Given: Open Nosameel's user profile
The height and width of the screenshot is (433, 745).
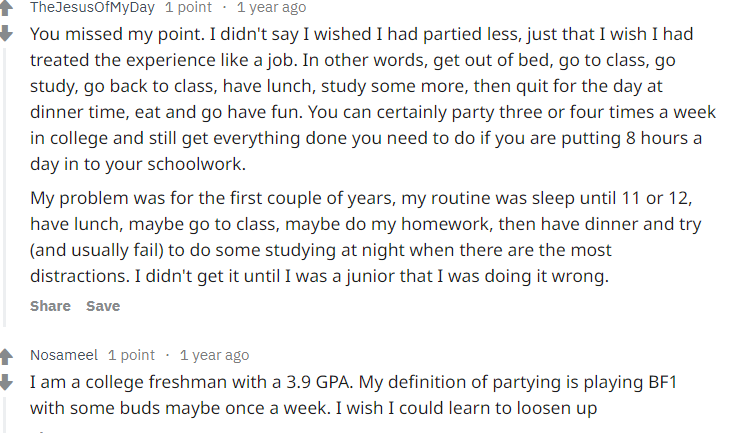Looking at the screenshot, I should click(x=64, y=355).
